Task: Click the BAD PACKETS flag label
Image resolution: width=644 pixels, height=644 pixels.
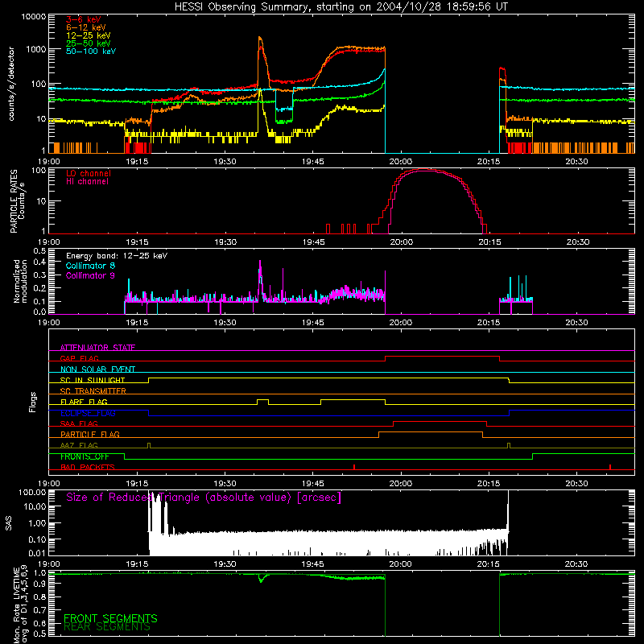Action: [88, 467]
